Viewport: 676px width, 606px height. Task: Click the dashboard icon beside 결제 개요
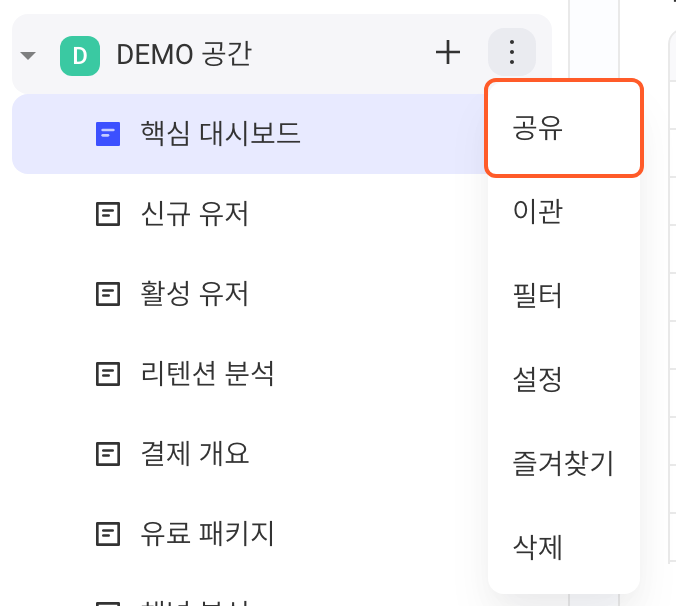coord(108,454)
